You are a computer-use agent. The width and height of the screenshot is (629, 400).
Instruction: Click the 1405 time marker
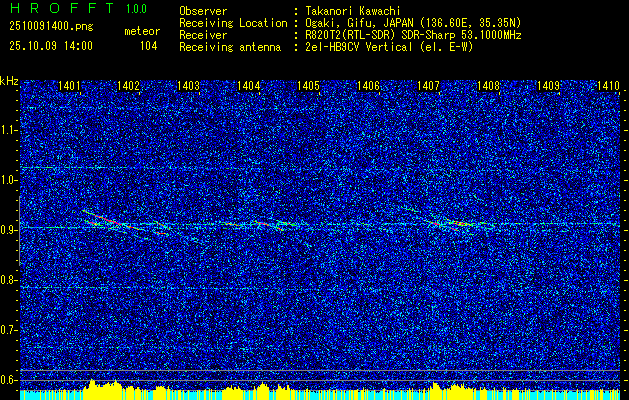click(x=308, y=86)
